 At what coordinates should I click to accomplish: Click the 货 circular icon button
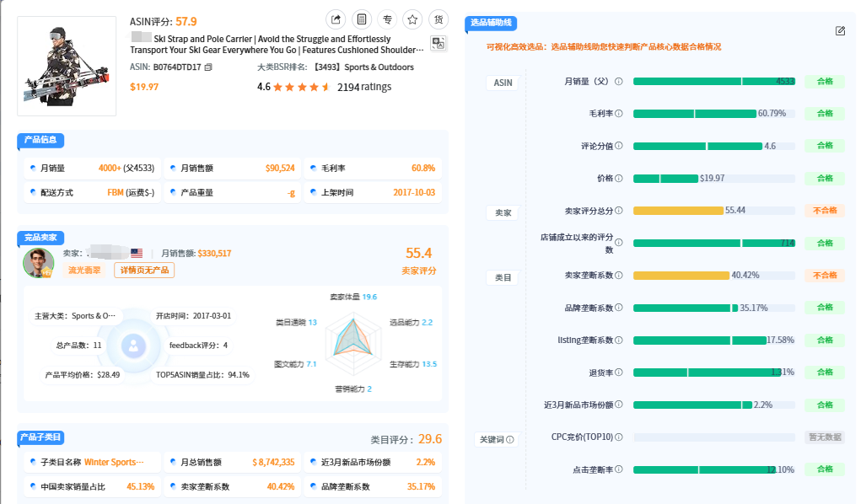[438, 19]
